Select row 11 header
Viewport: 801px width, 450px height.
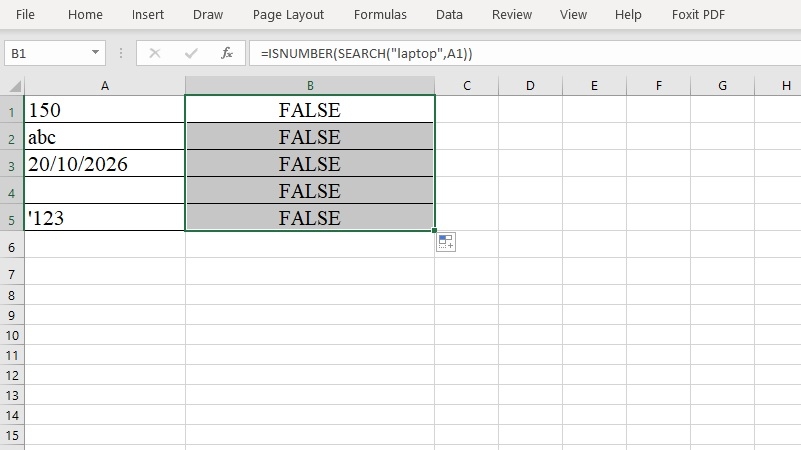[x=12, y=355]
